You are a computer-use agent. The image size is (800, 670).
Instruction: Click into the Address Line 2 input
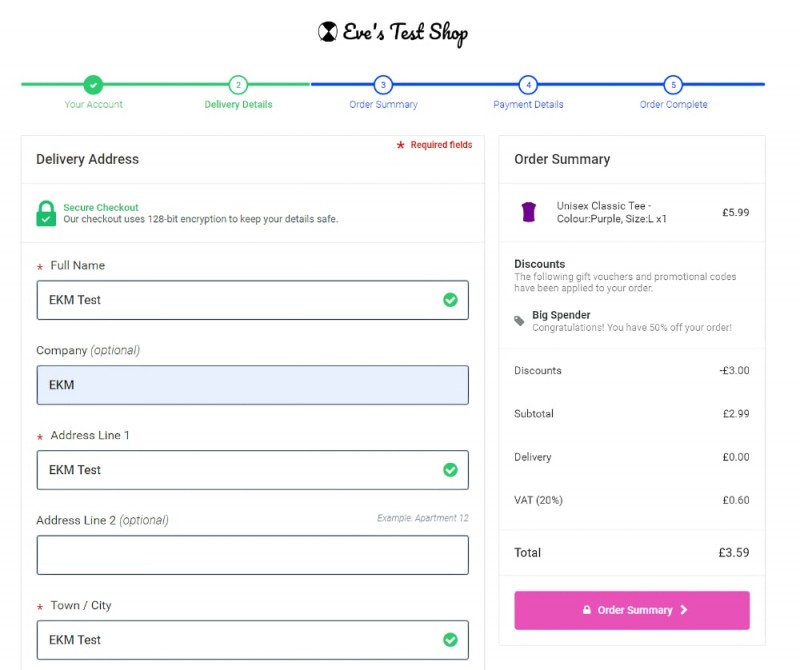click(x=252, y=555)
